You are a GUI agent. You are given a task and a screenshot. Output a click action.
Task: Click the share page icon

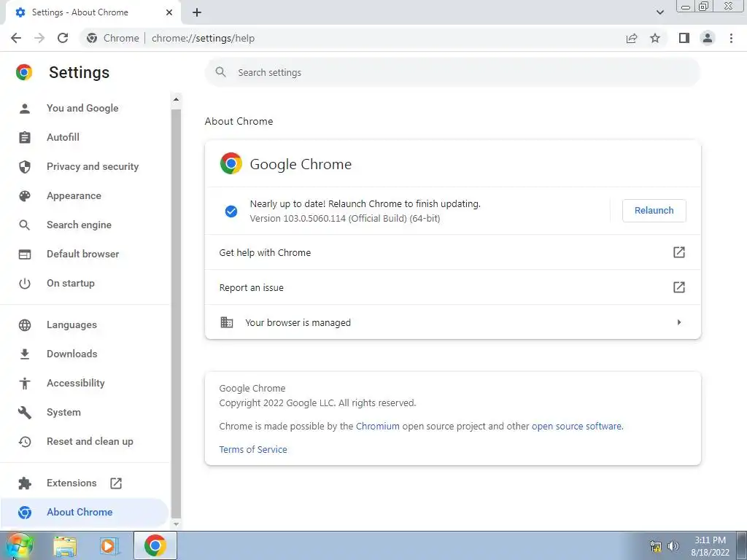click(632, 38)
